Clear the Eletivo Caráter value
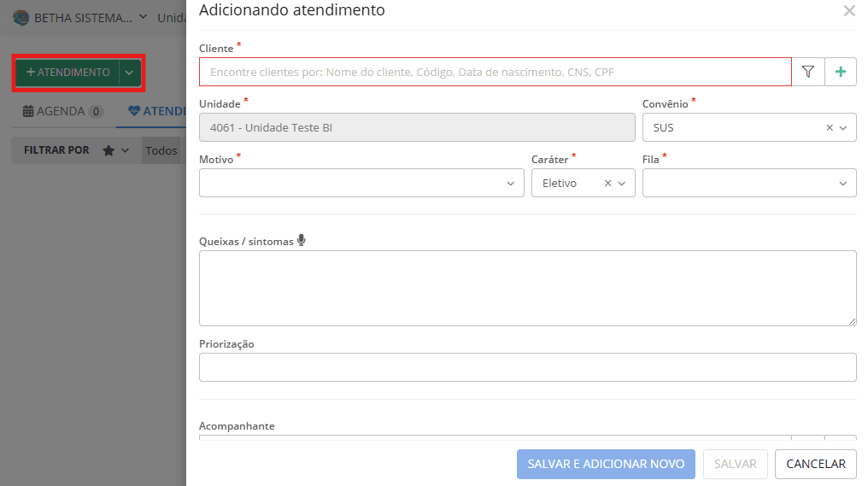 coord(607,183)
